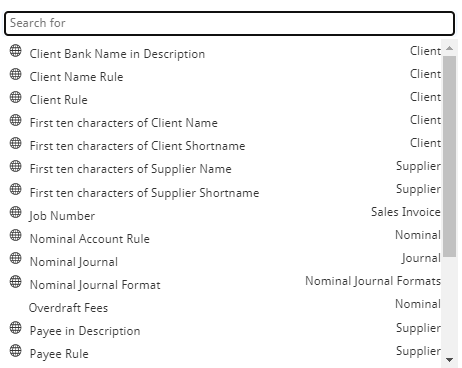The height and width of the screenshot is (368, 462).
Task: Click globe icon next to Payee Rule
Action: (x=15, y=350)
